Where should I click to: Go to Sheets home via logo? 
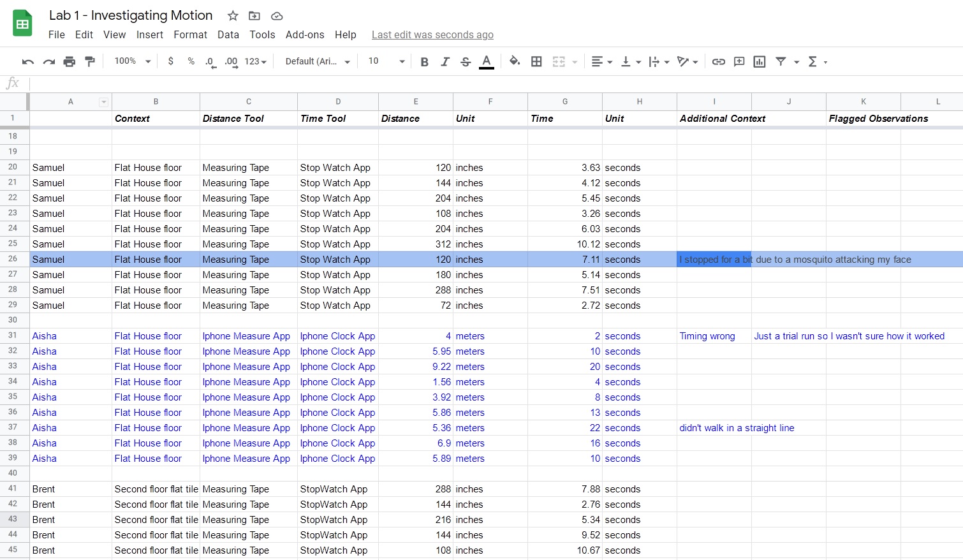[22, 24]
